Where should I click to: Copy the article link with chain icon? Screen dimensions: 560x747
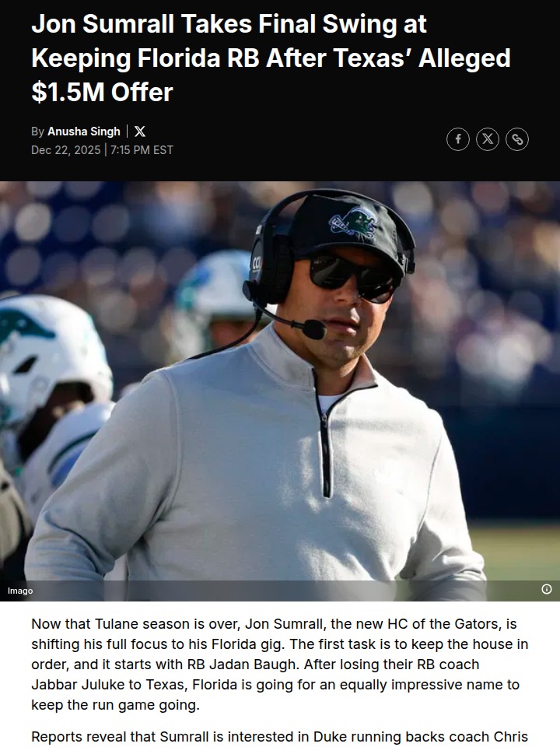click(x=517, y=139)
